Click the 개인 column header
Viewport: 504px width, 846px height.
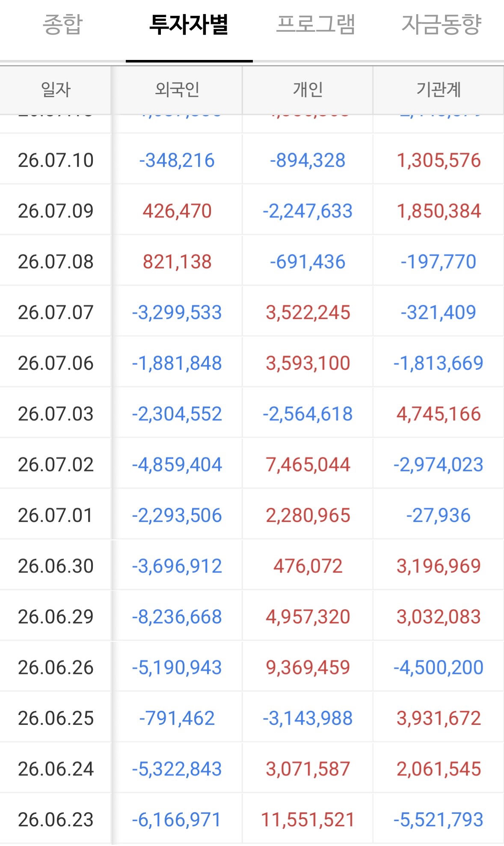pyautogui.click(x=308, y=90)
